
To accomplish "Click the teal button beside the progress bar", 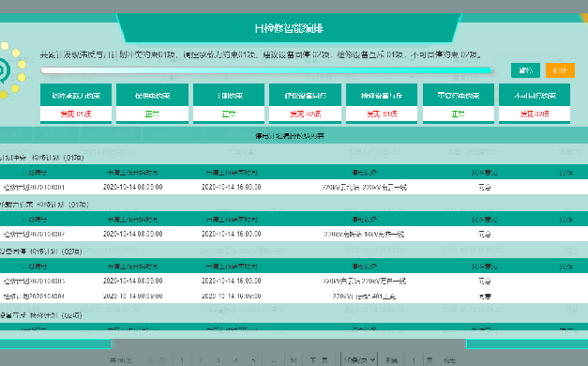I will [x=525, y=70].
